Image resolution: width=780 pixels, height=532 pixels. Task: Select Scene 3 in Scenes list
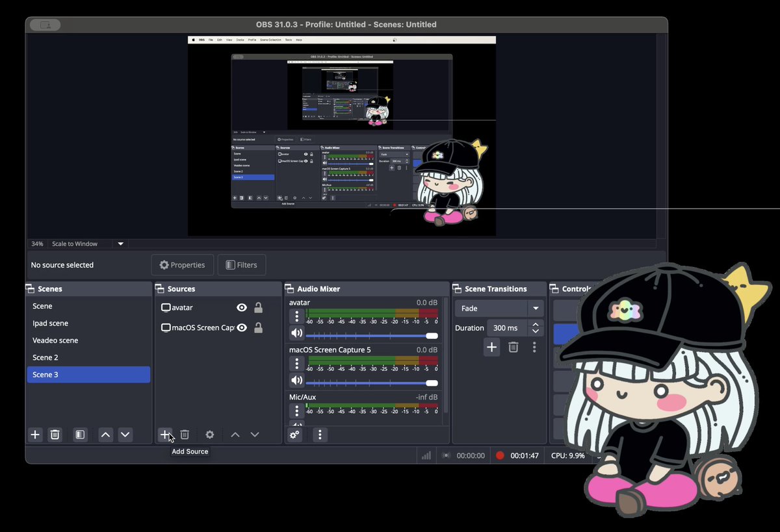click(88, 375)
